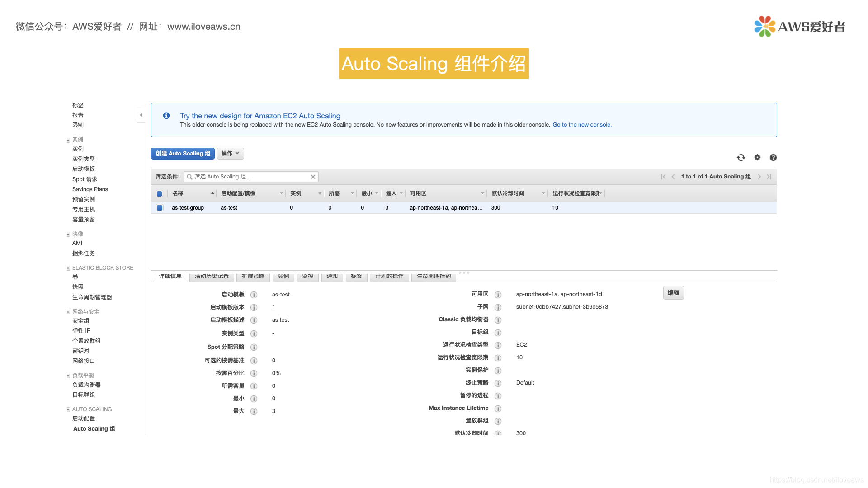Open 快照 in sidebar
Viewport: 868px width, 488px height.
pos(78,287)
